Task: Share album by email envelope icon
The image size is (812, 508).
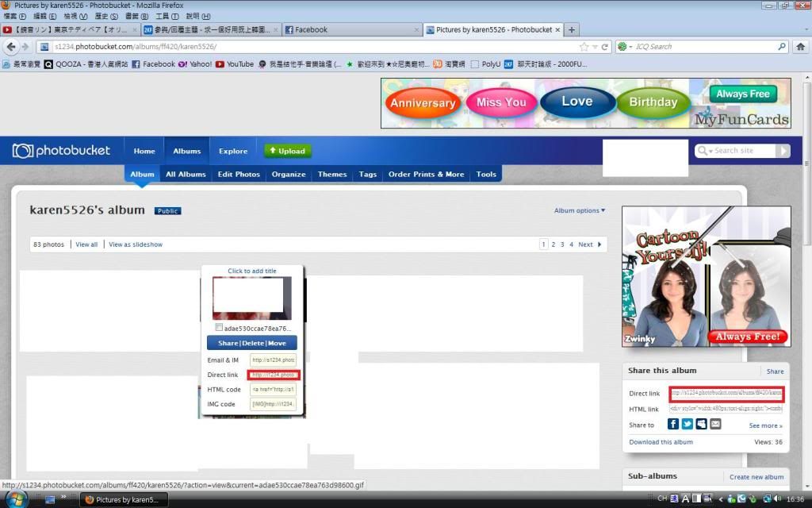Action: pyautogui.click(x=715, y=424)
